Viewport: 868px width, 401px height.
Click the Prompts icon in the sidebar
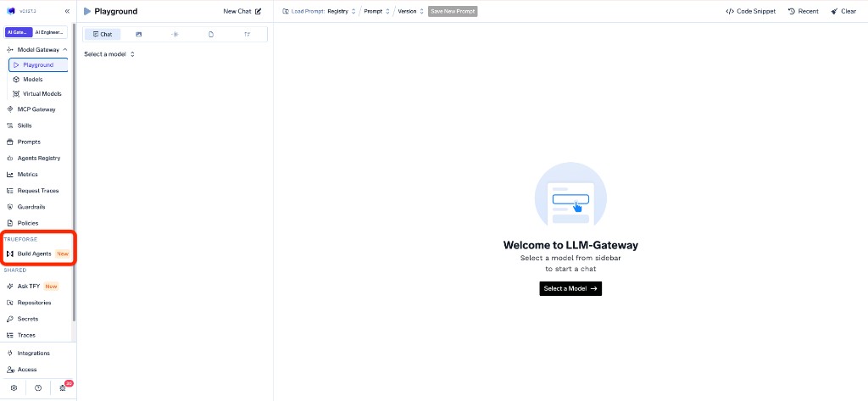click(x=10, y=142)
